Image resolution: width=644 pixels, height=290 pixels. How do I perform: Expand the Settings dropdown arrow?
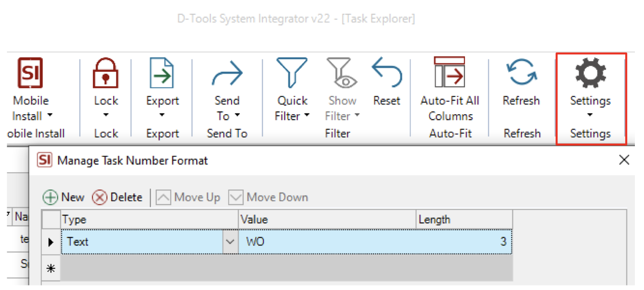pos(590,115)
